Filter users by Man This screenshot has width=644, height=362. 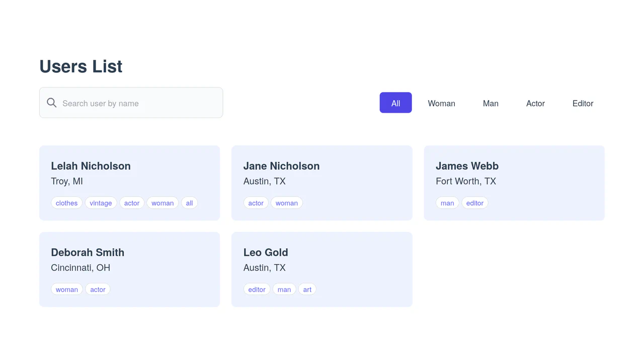(491, 103)
